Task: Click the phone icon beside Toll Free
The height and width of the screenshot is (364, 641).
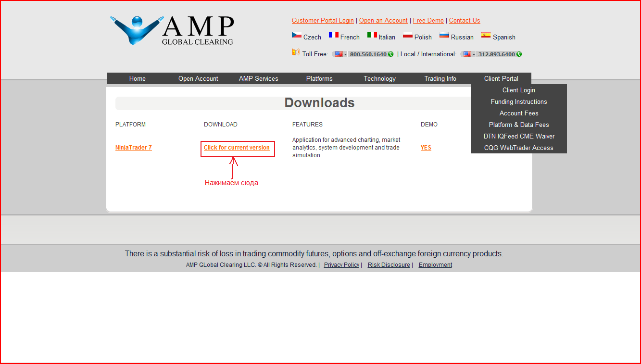Action: coord(296,52)
